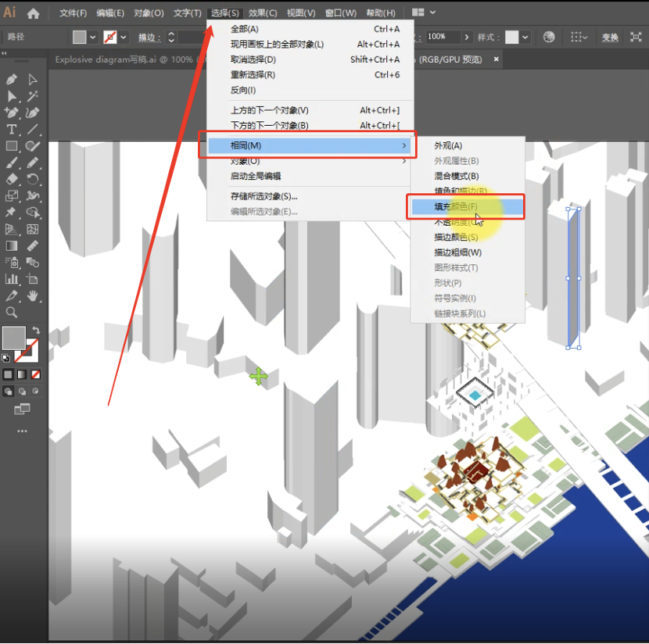Go to the Home screen
649x644 pixels.
33,13
